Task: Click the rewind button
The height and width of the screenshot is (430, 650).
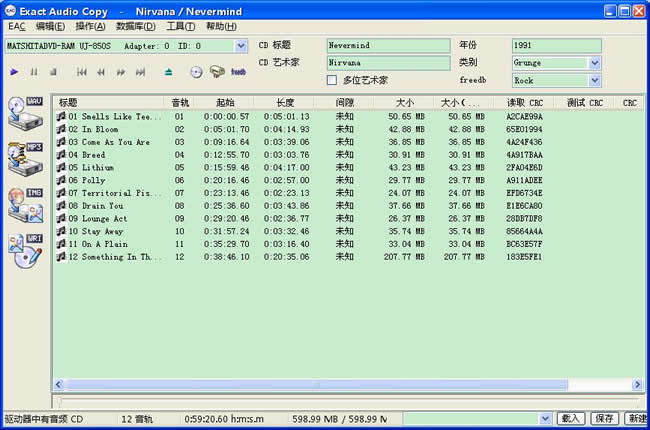Action: pyautogui.click(x=101, y=72)
